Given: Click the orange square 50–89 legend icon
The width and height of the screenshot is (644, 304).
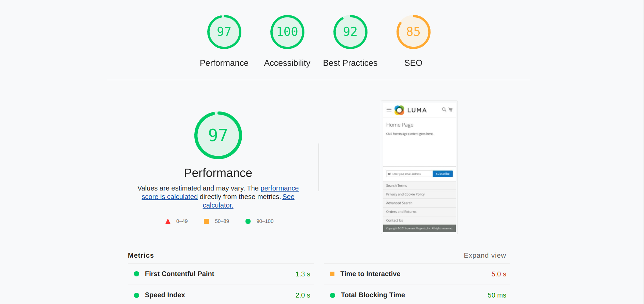Looking at the screenshot, I should pos(206,222).
